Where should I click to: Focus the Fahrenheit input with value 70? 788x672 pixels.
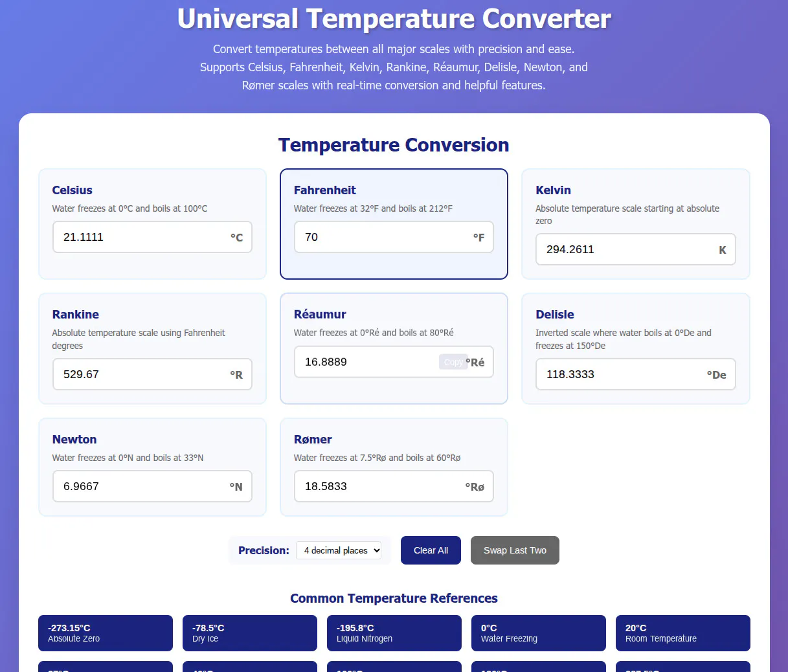coord(394,237)
